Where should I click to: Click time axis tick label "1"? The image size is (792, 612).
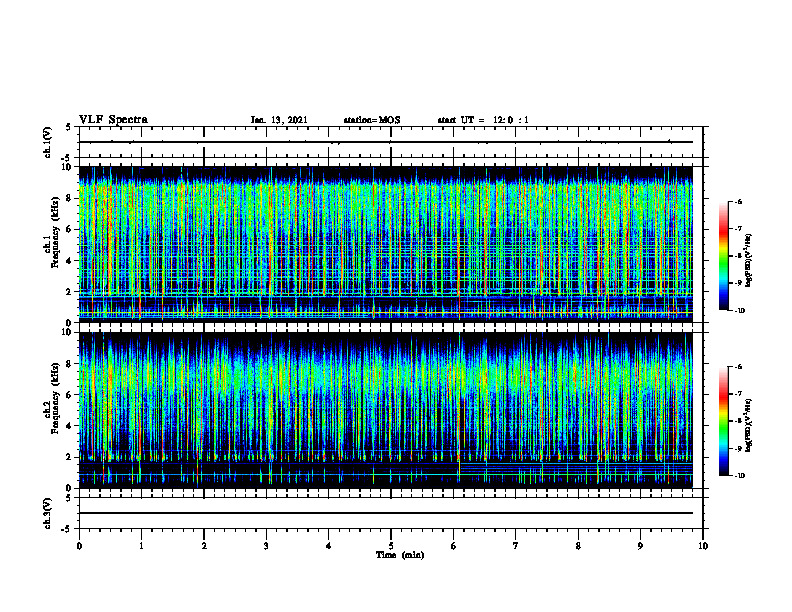(x=141, y=546)
